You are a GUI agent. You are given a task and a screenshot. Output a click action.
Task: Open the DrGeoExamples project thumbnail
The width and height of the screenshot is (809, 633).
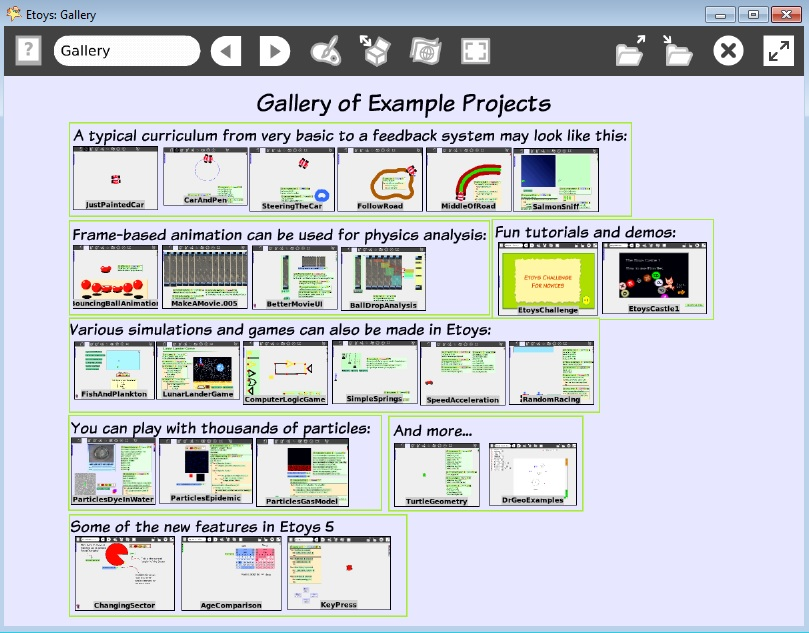533,474
